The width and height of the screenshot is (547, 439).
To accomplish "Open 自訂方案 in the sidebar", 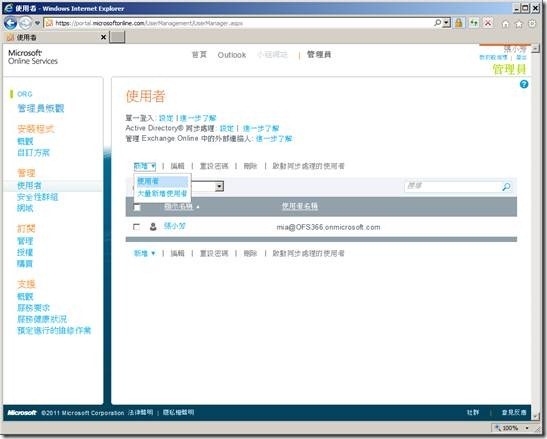I will [33, 152].
